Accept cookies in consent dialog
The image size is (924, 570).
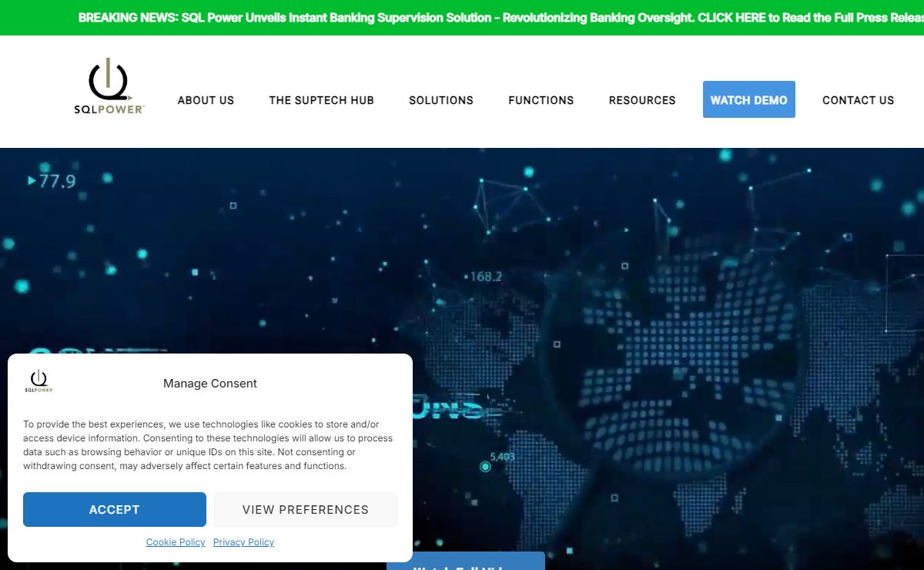click(x=115, y=509)
